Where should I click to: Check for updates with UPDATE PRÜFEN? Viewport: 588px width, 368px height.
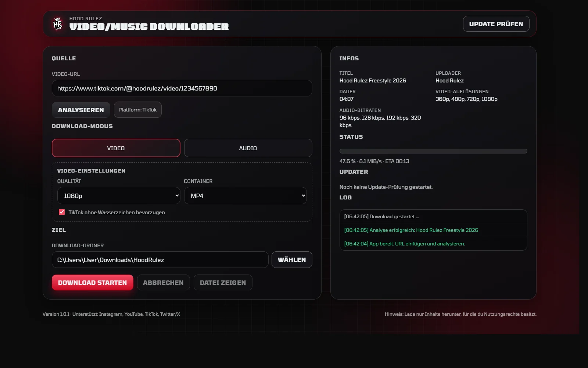496,24
